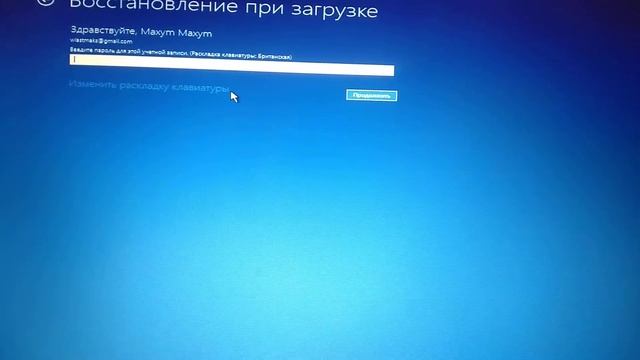The width and height of the screenshot is (640, 360).
Task: Open the 'Изменить раскладку клавиатуры' link
Action: [x=149, y=86]
